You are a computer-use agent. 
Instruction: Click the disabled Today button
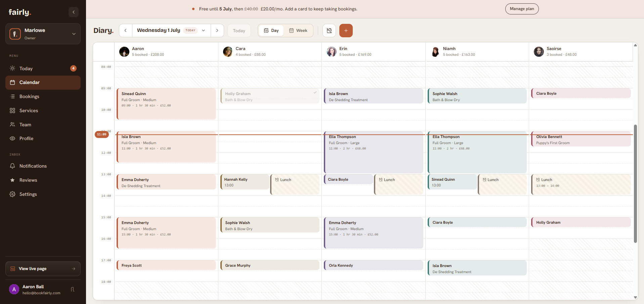(239, 31)
